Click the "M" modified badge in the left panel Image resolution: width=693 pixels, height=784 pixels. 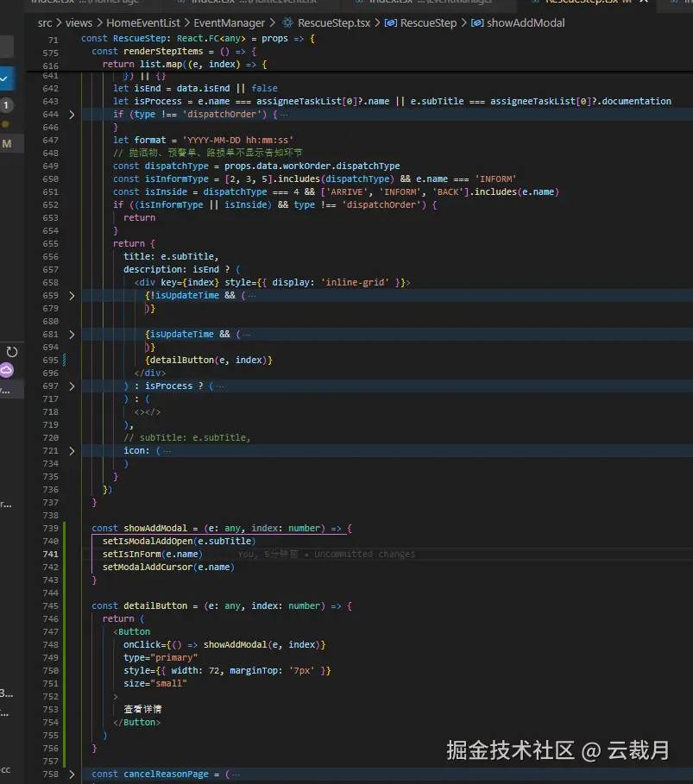pos(7,144)
